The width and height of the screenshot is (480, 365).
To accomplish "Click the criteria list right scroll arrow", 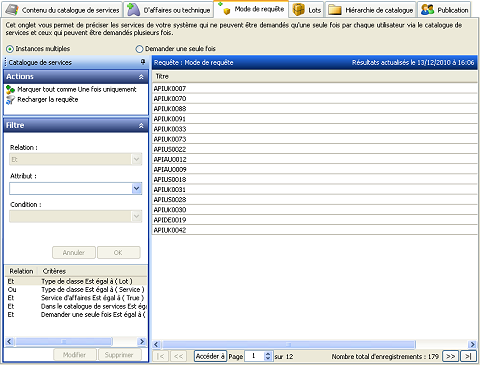I will (142, 341).
